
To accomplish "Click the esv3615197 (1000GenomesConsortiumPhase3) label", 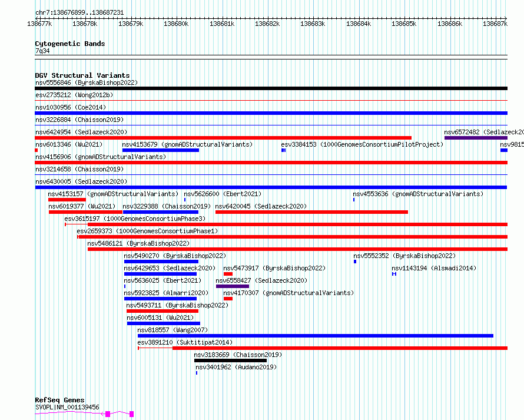I will click(135, 219).
